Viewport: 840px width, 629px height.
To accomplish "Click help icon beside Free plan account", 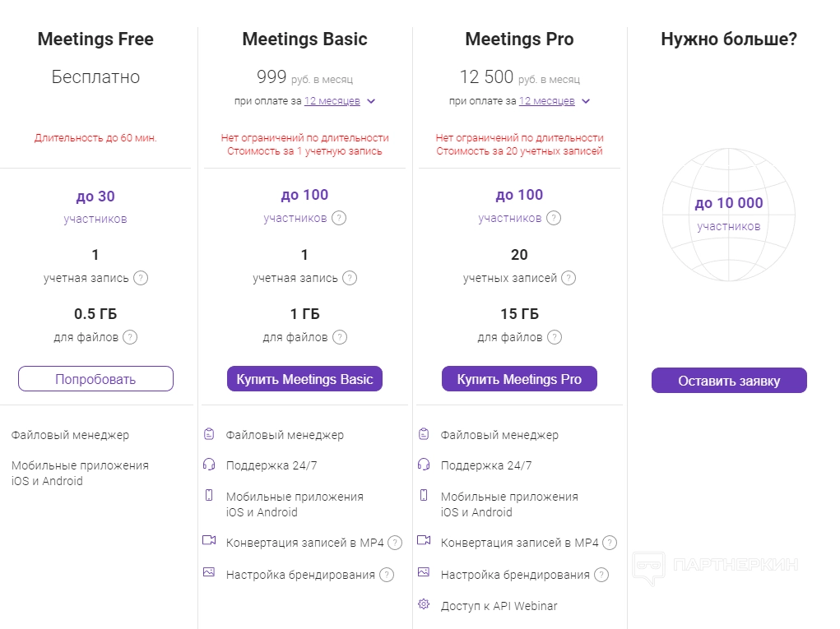I will coord(141,278).
